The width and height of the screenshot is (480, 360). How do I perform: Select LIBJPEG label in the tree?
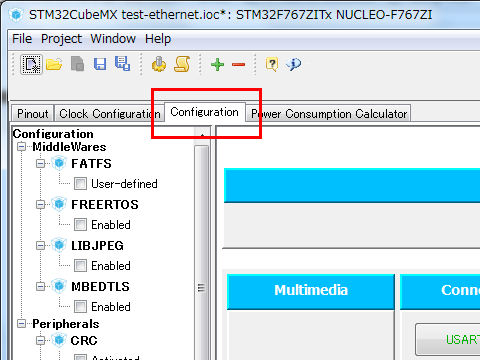pos(97,246)
